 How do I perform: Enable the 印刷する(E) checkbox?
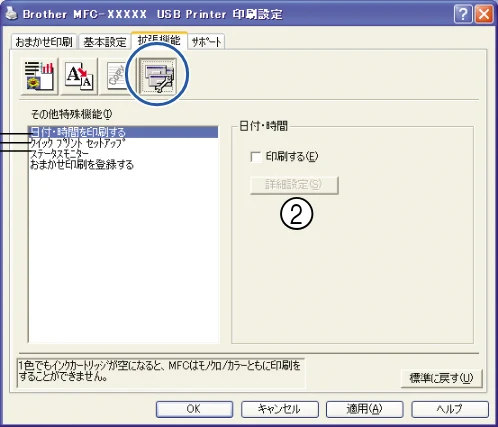[x=256, y=157]
